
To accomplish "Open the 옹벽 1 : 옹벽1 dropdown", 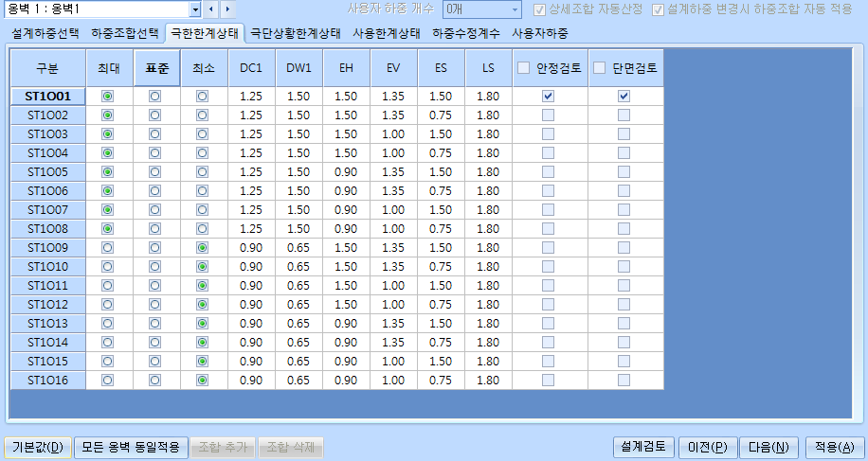I will point(194,9).
